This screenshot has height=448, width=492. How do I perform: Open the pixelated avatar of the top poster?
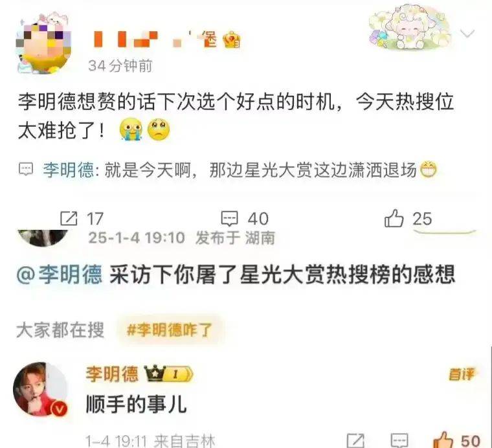pyautogui.click(x=43, y=43)
